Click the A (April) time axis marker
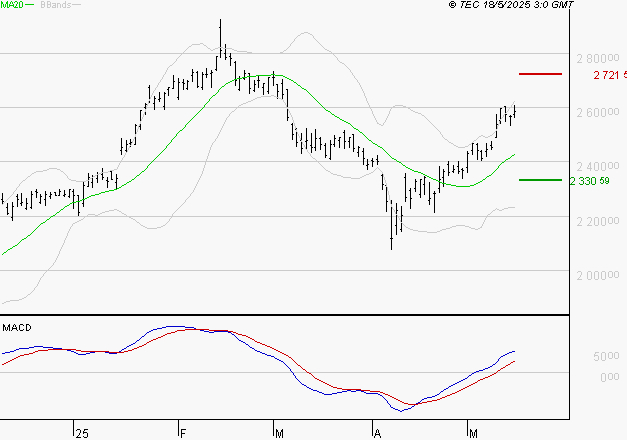Viewport: 627px width, 440px height. click(x=377, y=434)
